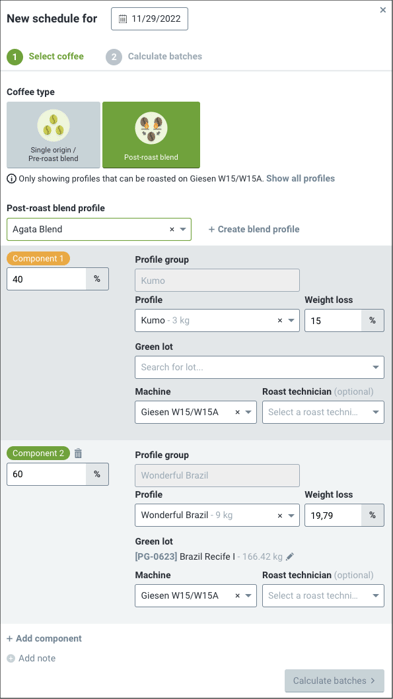The image size is (393, 699).
Task: Click Show all profiles link
Action: [x=300, y=179]
